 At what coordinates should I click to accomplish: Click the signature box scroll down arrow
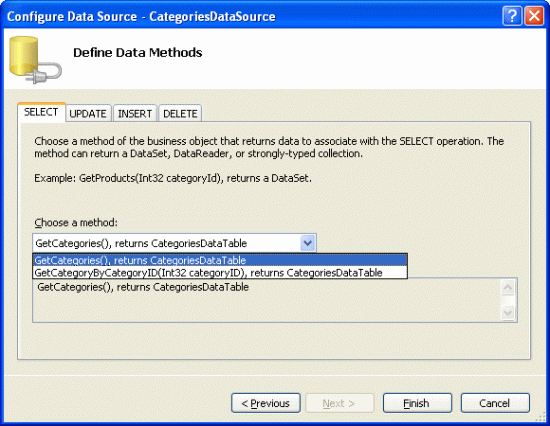[508, 312]
